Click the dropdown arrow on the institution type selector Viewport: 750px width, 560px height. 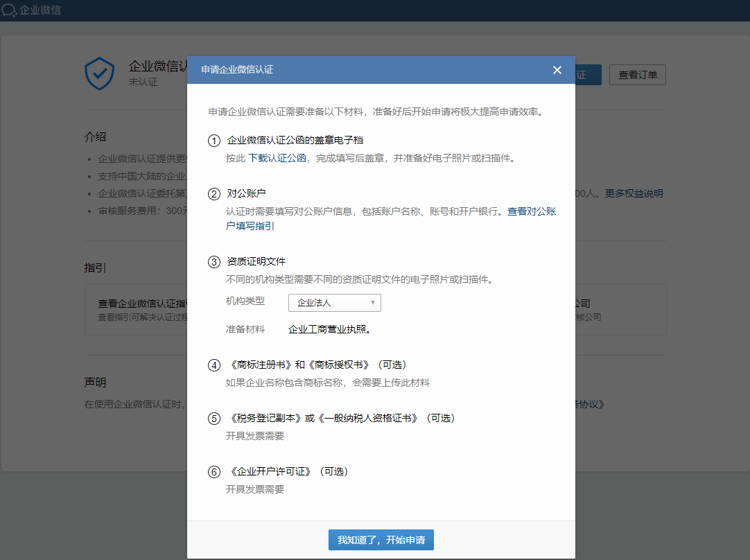point(373,303)
